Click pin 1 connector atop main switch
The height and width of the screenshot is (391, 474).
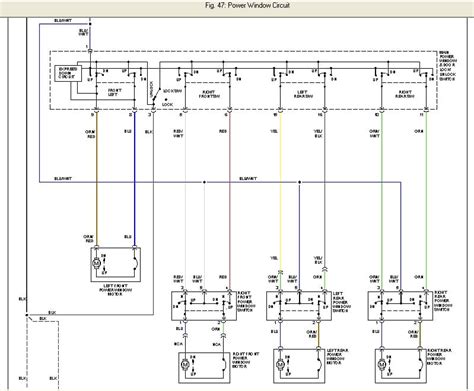click(90, 51)
